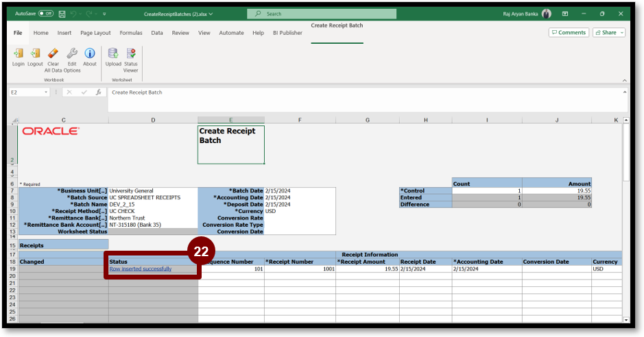Click the Sequence Number cell 101
Viewport: 644px width, 337px height.
(231, 269)
